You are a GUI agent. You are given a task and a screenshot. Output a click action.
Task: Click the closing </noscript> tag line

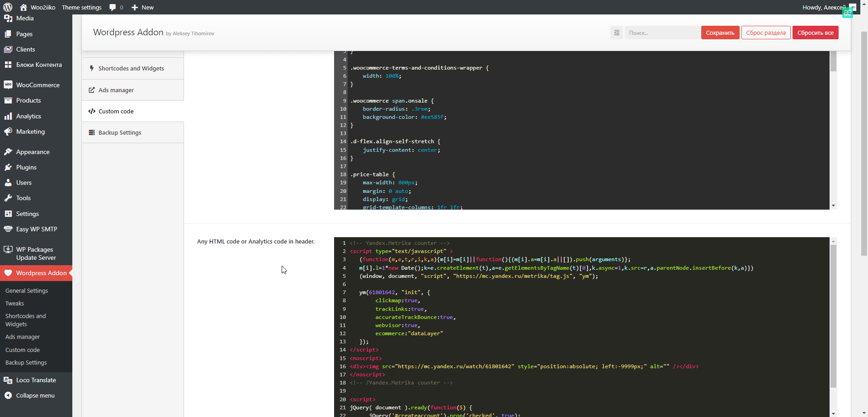(x=367, y=375)
